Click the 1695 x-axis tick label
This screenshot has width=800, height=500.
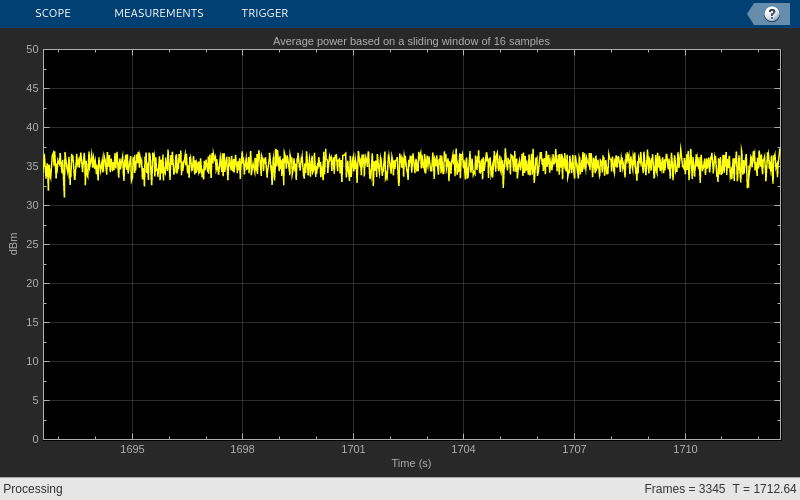point(132,449)
